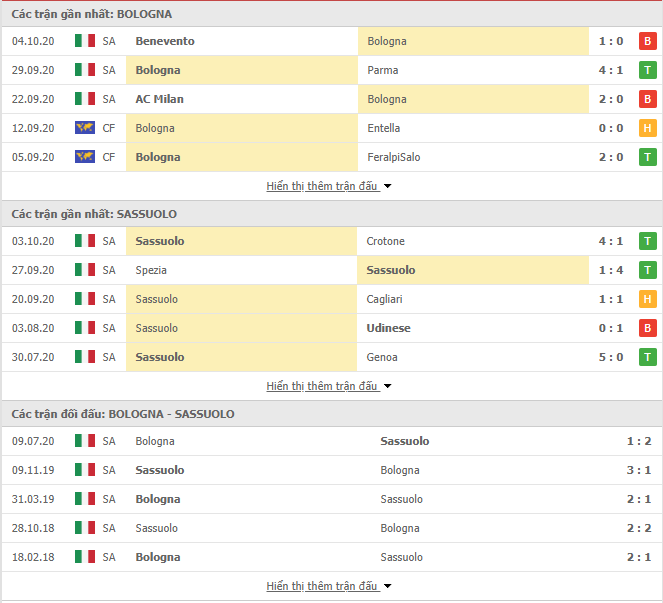
Task: Open Crotone team link
Action: (385, 241)
